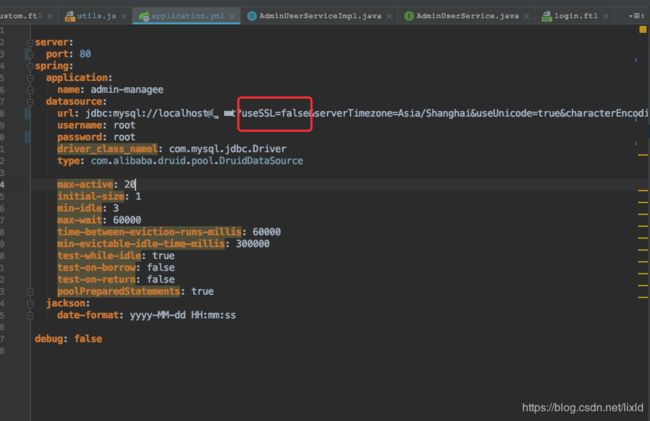
Task: Click the max-active key
Action: click(85, 184)
